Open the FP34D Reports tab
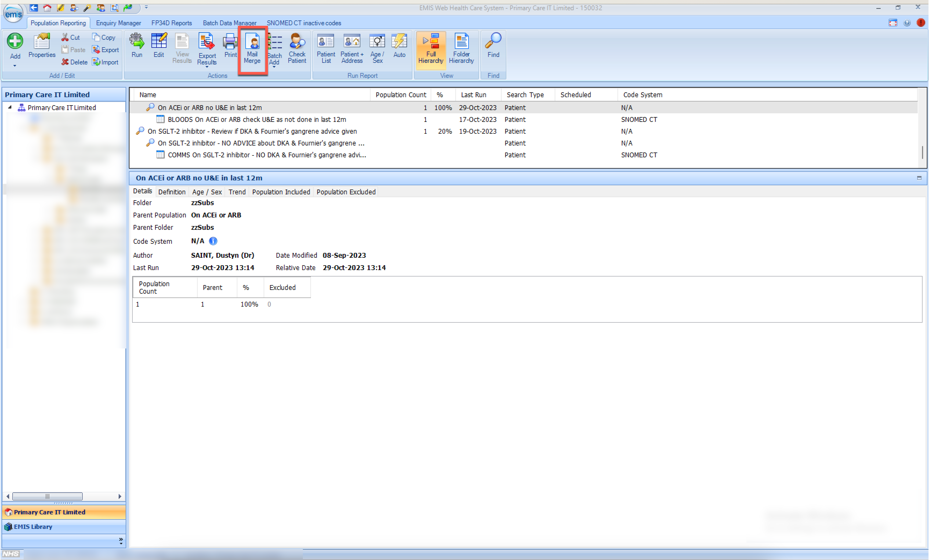This screenshot has width=929, height=560. click(172, 23)
